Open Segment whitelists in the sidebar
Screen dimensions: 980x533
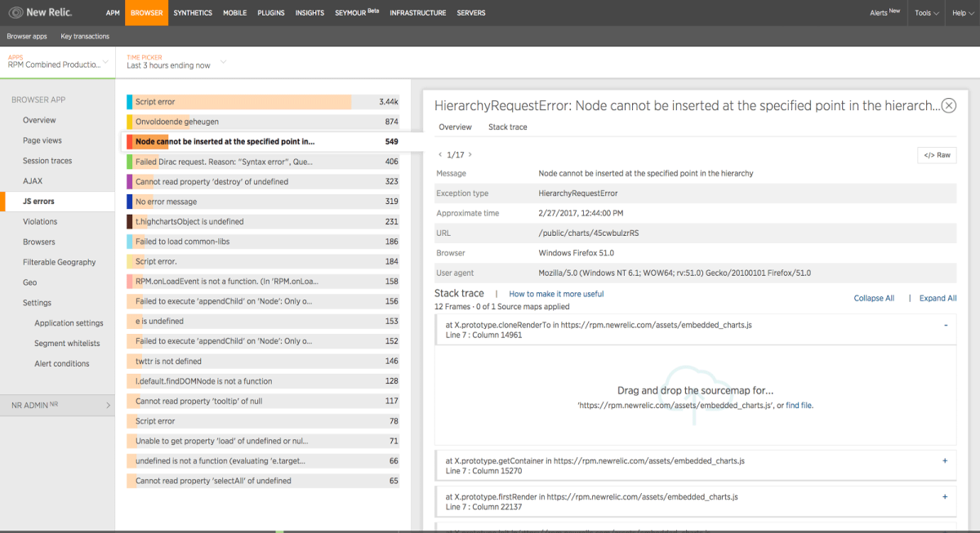tap(67, 344)
